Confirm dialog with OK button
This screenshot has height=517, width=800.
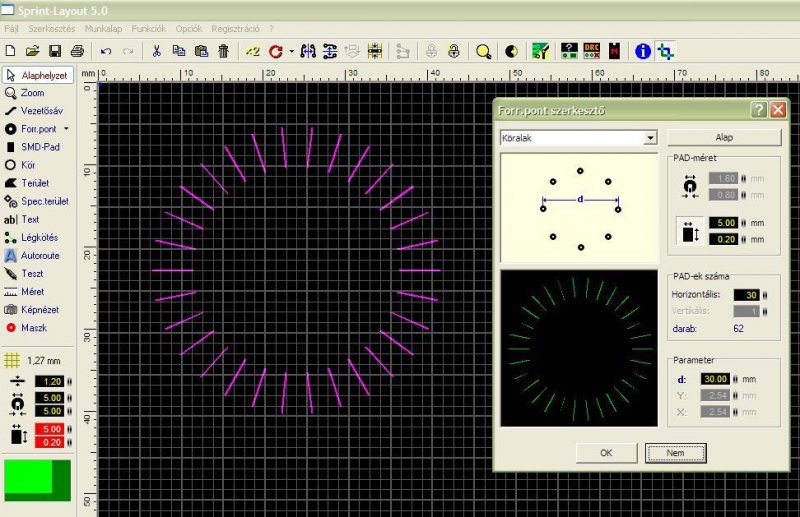[606, 453]
